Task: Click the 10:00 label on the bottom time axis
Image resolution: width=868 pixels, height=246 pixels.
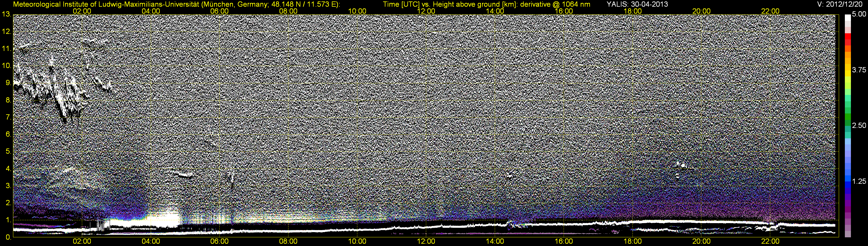Action: tap(357, 242)
